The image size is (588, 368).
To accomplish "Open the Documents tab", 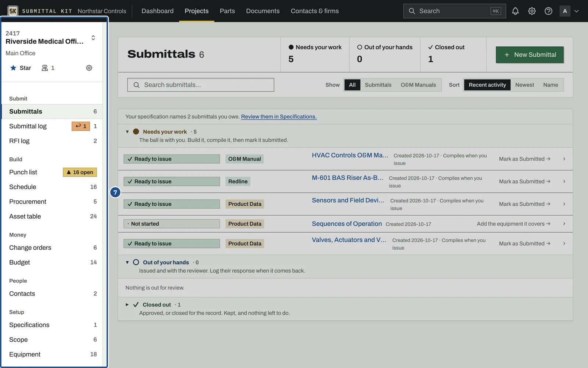I will 263,11.
